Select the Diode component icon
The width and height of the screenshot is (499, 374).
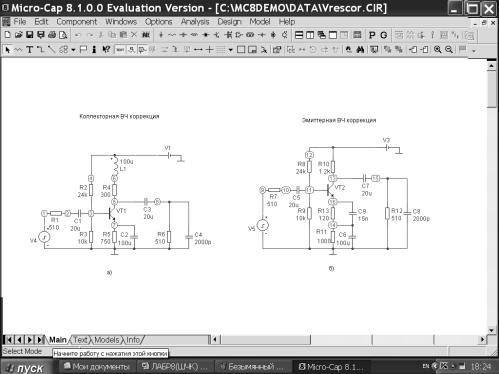point(206,35)
